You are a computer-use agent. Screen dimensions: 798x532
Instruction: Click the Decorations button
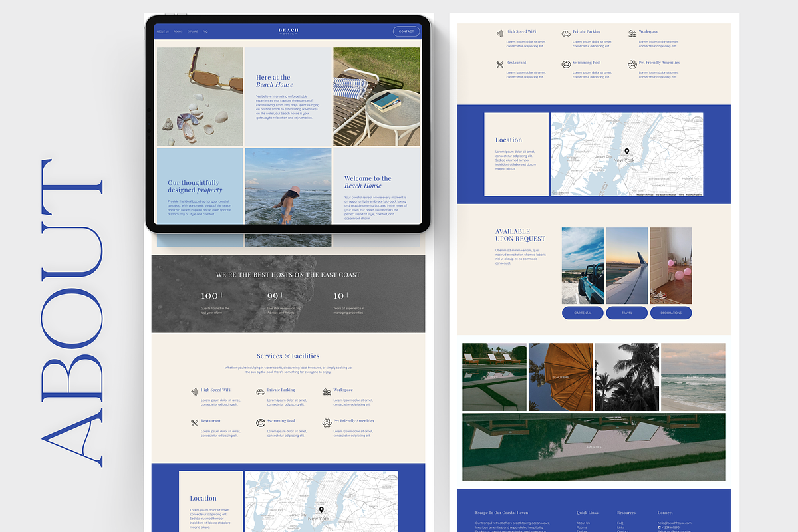coord(671,313)
